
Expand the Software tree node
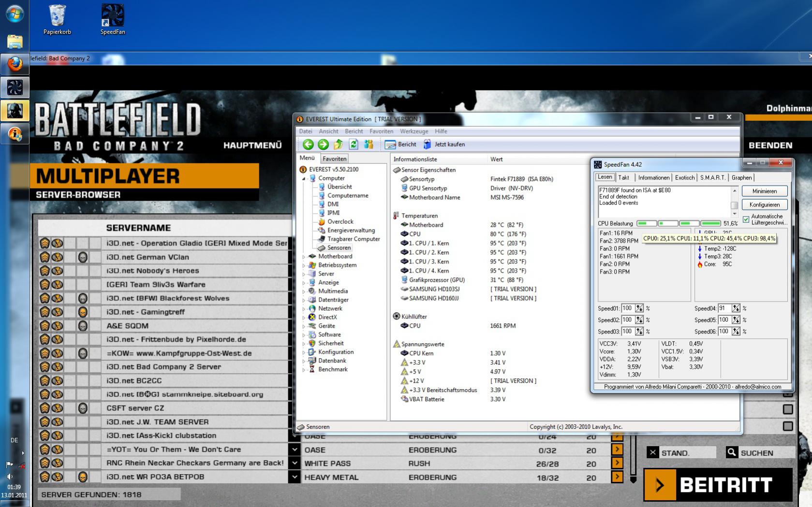[x=304, y=335]
